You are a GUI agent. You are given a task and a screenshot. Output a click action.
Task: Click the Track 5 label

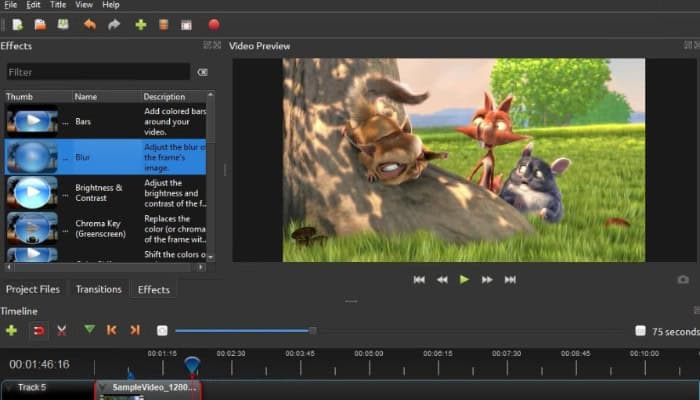(32, 388)
